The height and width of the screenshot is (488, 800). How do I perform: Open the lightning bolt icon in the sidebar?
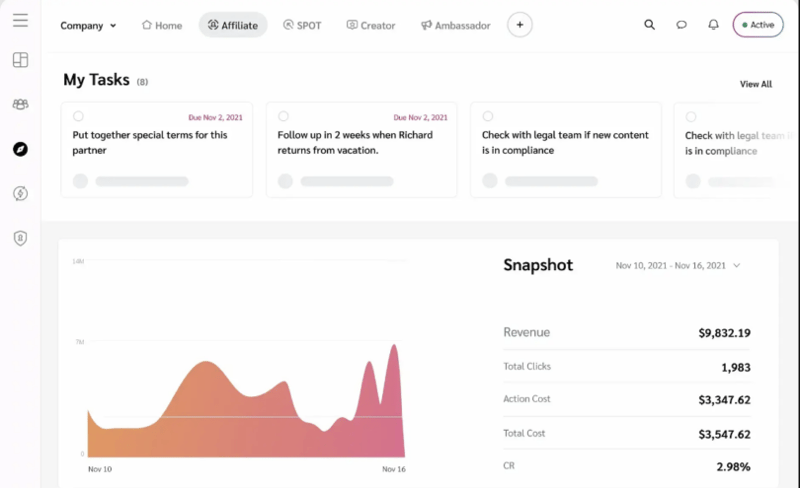coord(20,193)
